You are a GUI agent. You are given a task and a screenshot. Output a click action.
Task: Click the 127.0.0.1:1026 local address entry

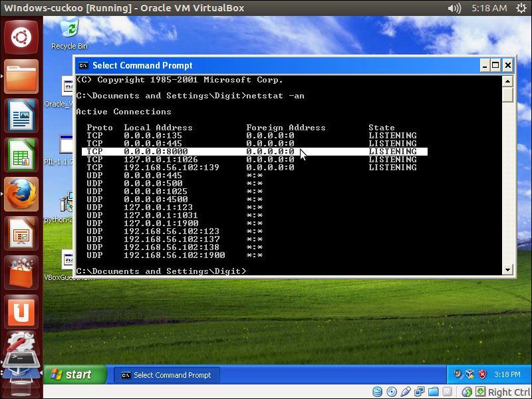click(161, 160)
